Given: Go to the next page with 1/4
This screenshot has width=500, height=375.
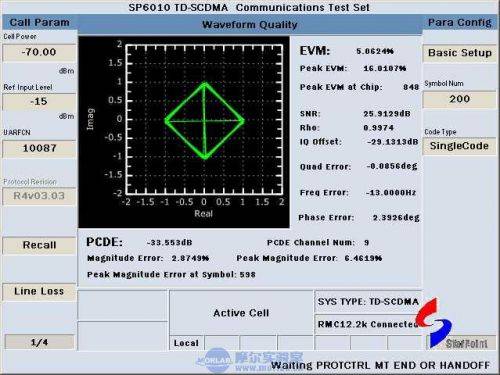Looking at the screenshot, I should tap(39, 342).
